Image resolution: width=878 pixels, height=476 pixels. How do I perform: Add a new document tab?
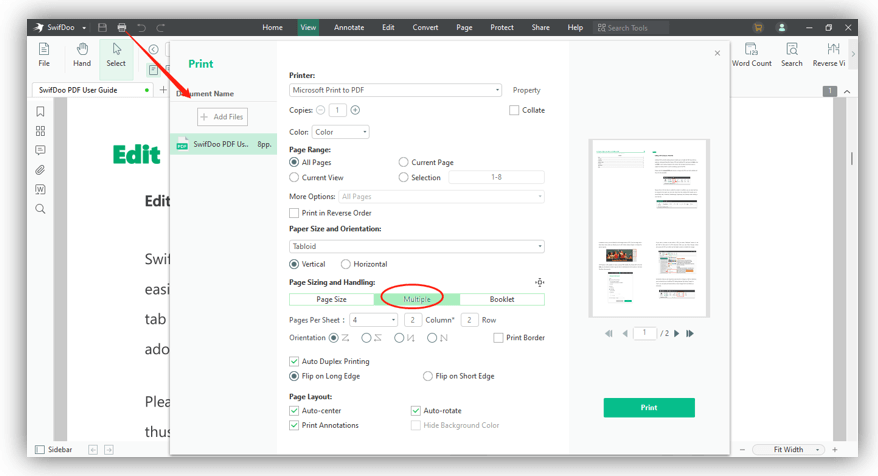tap(163, 90)
